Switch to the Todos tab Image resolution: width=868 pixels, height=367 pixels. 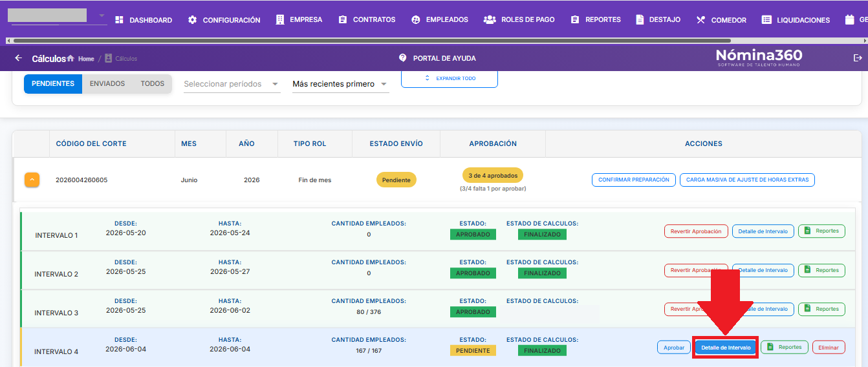(153, 84)
